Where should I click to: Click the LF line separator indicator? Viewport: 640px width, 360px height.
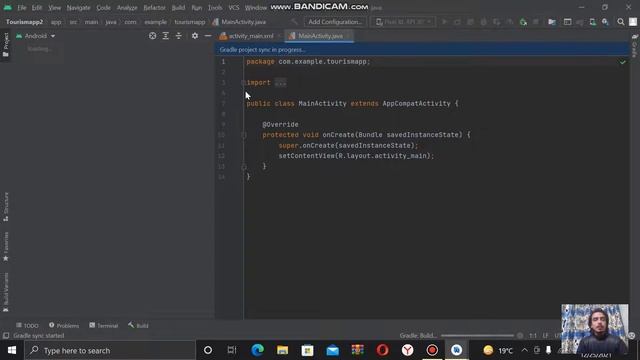545,336
